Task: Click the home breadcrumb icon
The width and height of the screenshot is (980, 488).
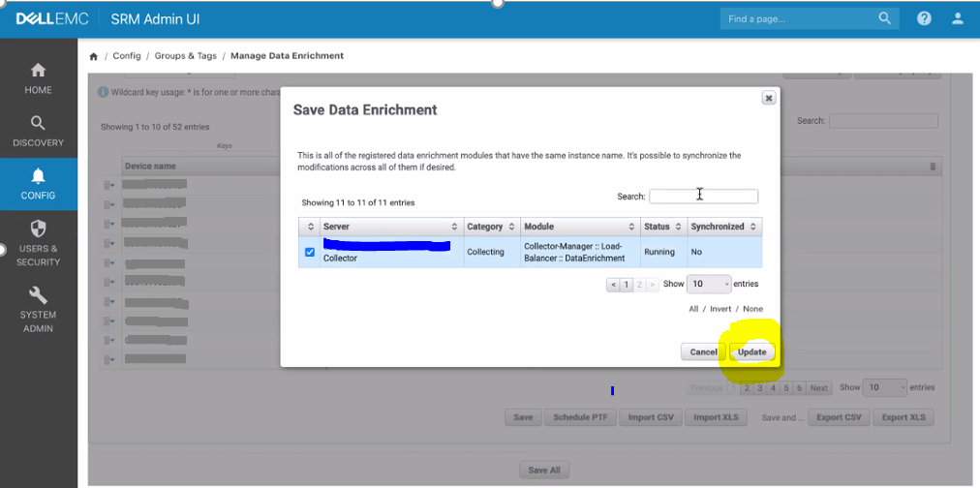Action: tap(94, 56)
